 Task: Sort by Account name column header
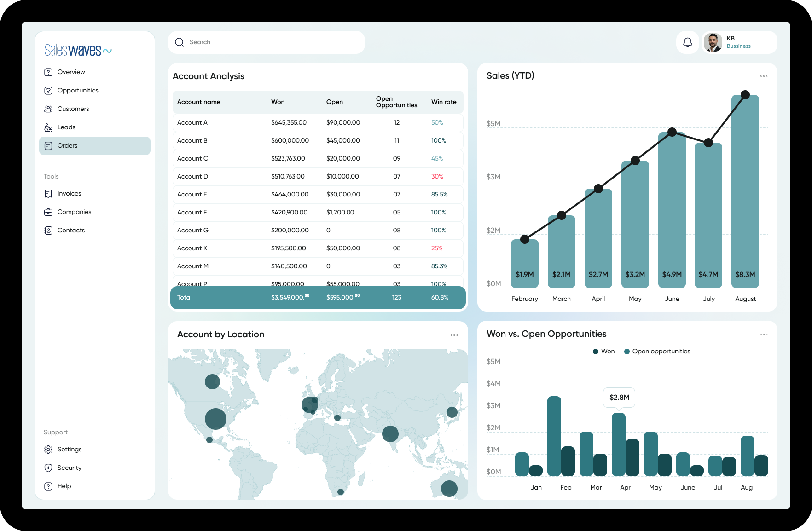(x=199, y=102)
